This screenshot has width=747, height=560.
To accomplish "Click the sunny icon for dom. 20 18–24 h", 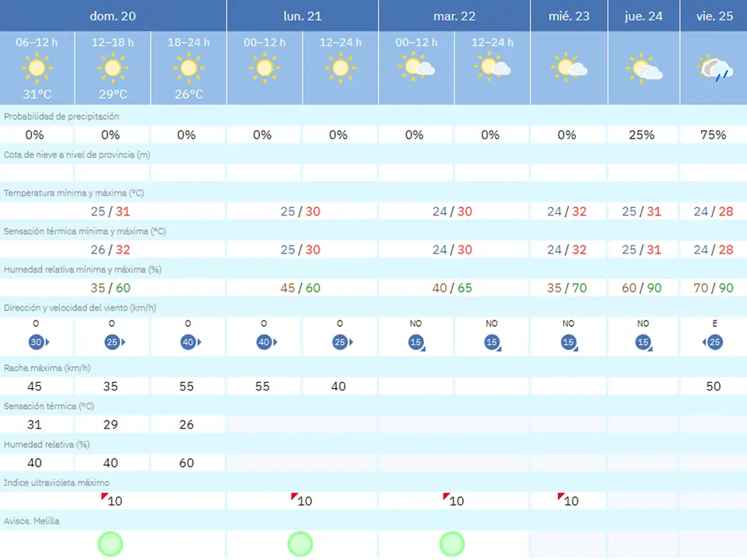I will [x=188, y=68].
